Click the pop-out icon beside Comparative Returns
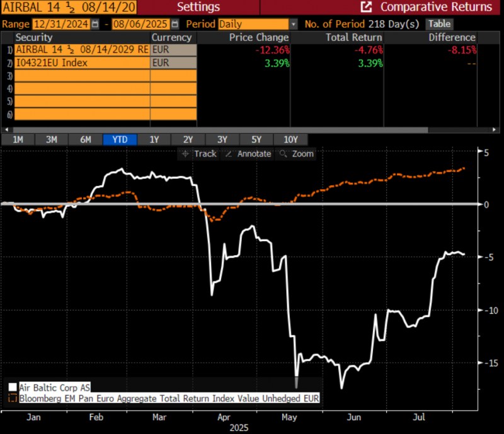 [366, 8]
